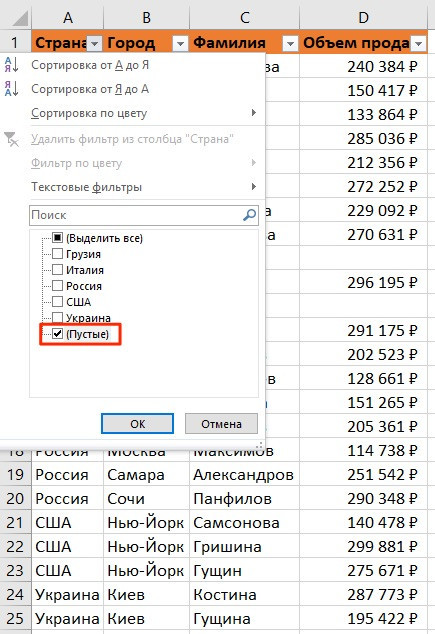Toggle the (Выделить все) checkbox
The image size is (435, 634).
[x=57, y=238]
